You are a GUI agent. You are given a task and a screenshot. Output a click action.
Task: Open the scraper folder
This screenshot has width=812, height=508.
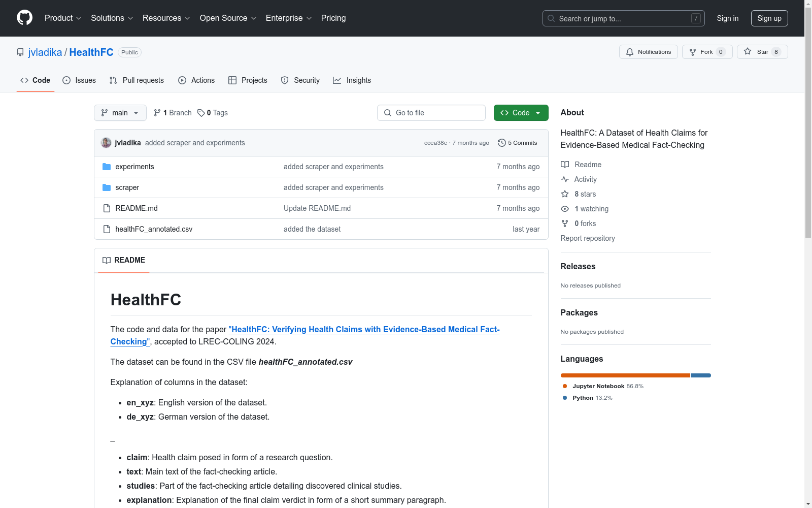click(127, 187)
